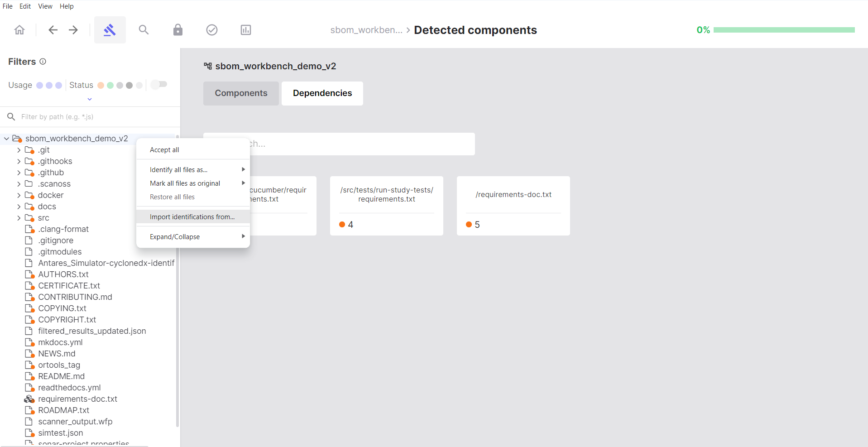Image resolution: width=868 pixels, height=447 pixels.
Task: Click the filter-by-path magnifier icon
Action: tap(11, 117)
